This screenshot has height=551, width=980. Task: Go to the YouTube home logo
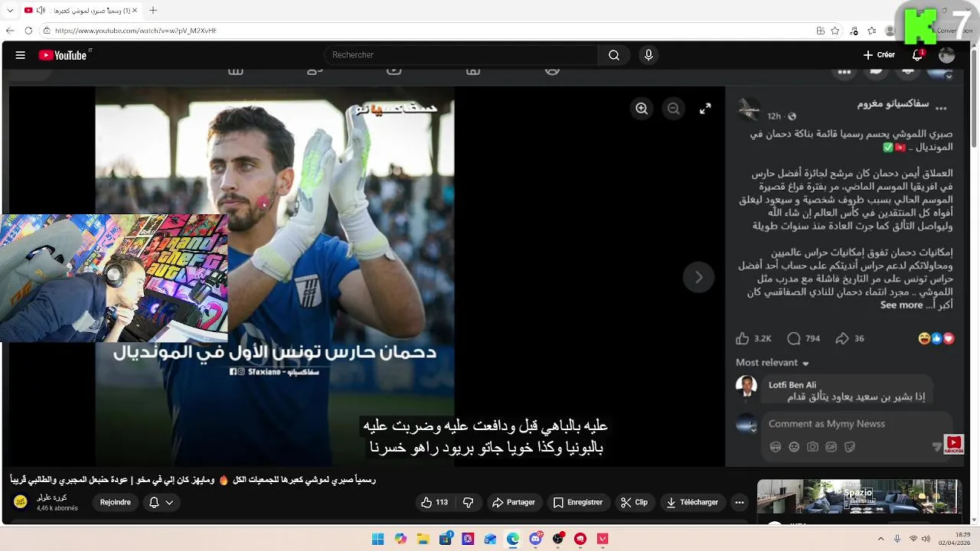click(63, 55)
